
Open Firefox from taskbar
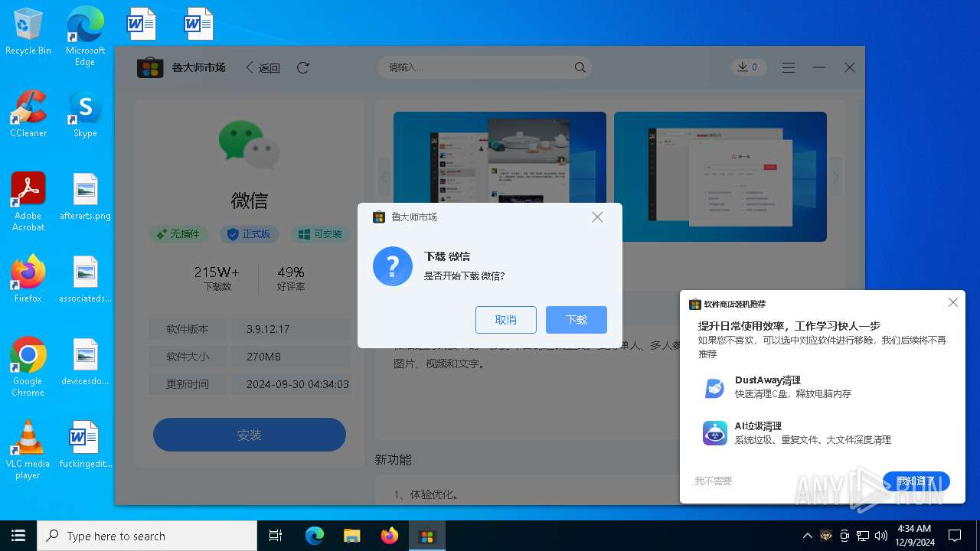[x=390, y=536]
